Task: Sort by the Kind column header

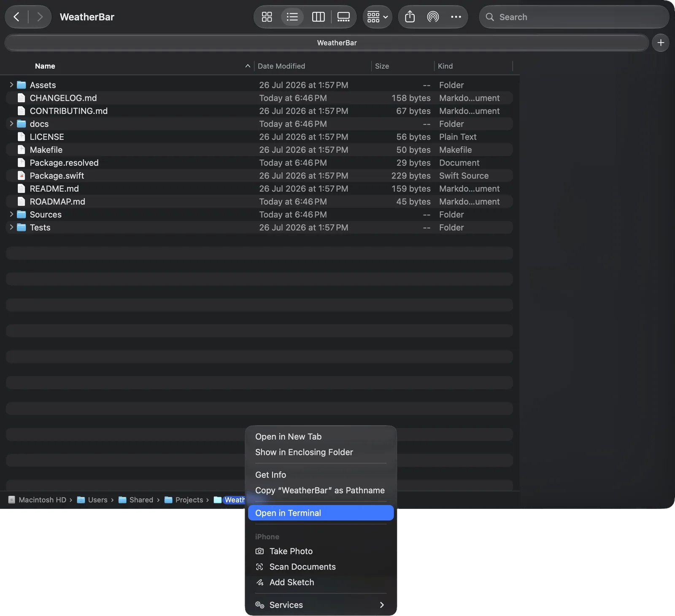Action: coord(445,66)
